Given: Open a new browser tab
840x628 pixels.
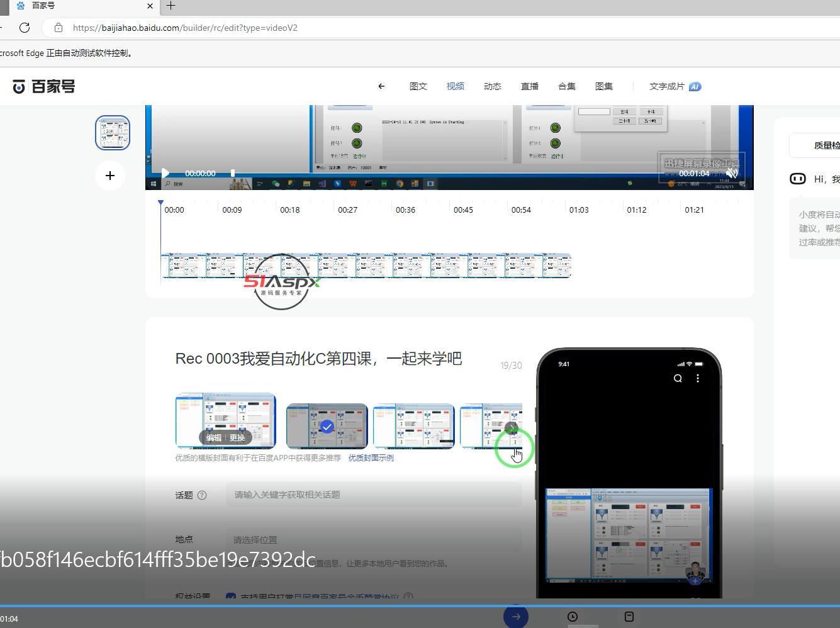Looking at the screenshot, I should [x=171, y=6].
